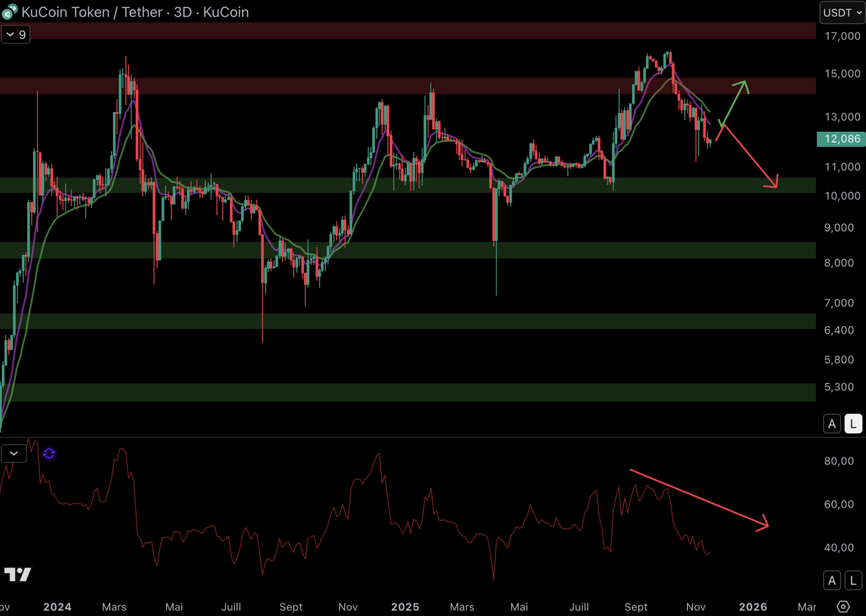Select the red downward arrow on price chart

pos(748,157)
